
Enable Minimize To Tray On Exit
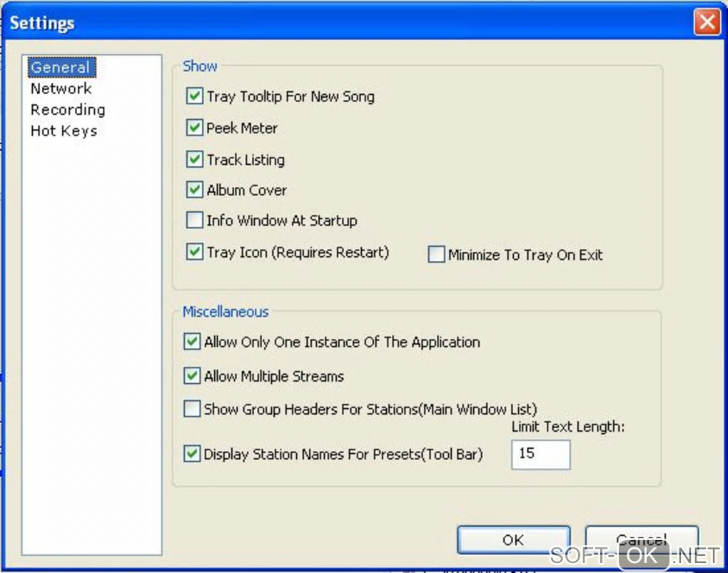coord(436,255)
